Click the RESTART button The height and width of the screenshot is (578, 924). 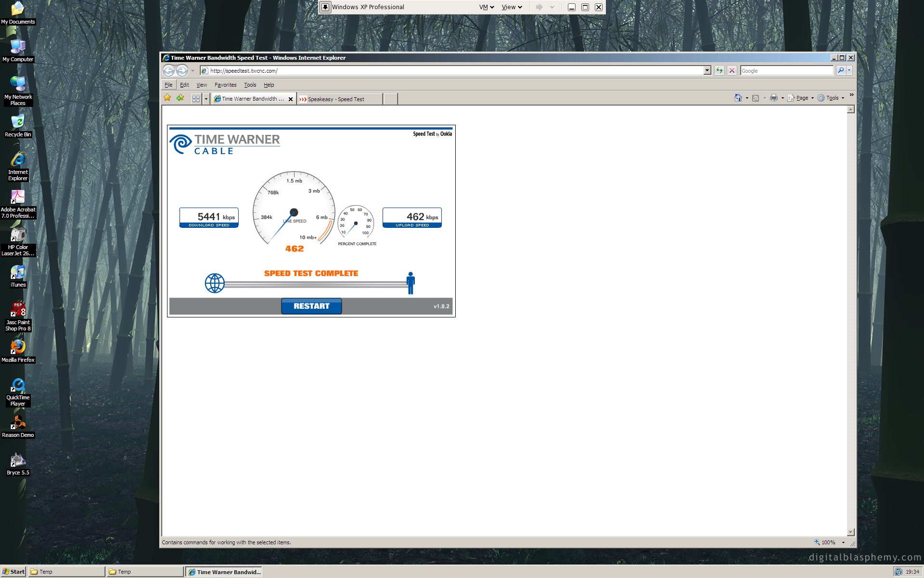(x=311, y=306)
